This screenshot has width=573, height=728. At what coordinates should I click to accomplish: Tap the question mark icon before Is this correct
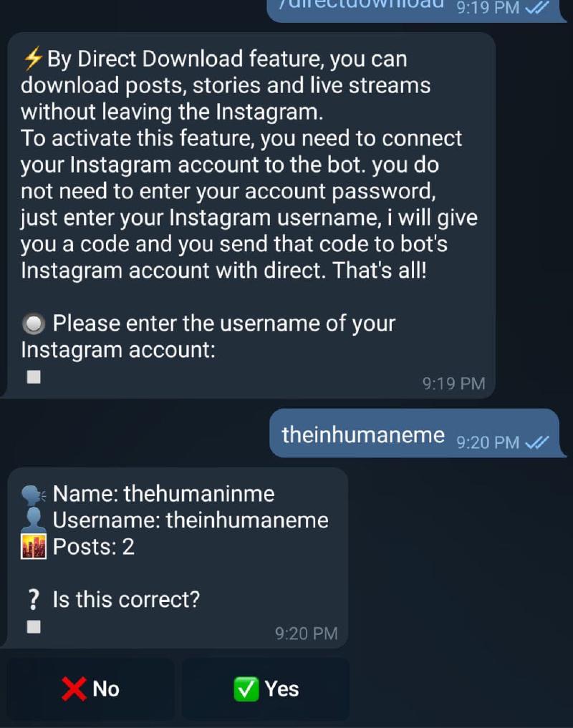point(34,600)
